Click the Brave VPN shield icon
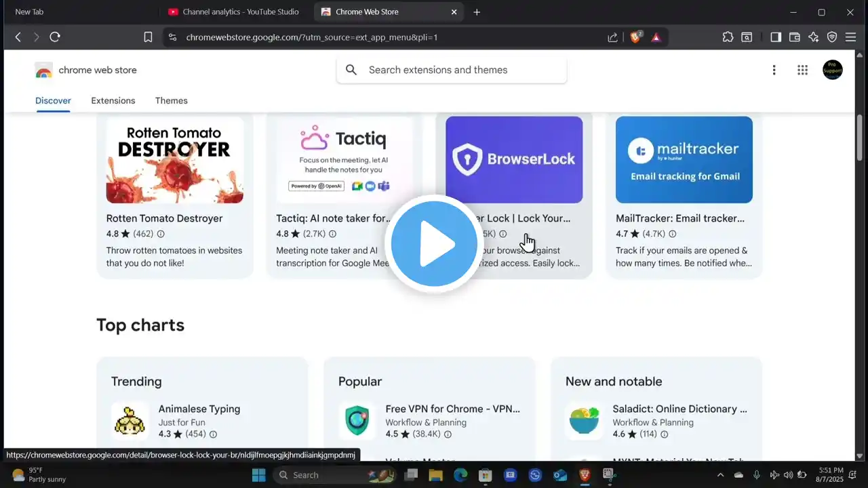Image resolution: width=868 pixels, height=488 pixels. point(832,37)
